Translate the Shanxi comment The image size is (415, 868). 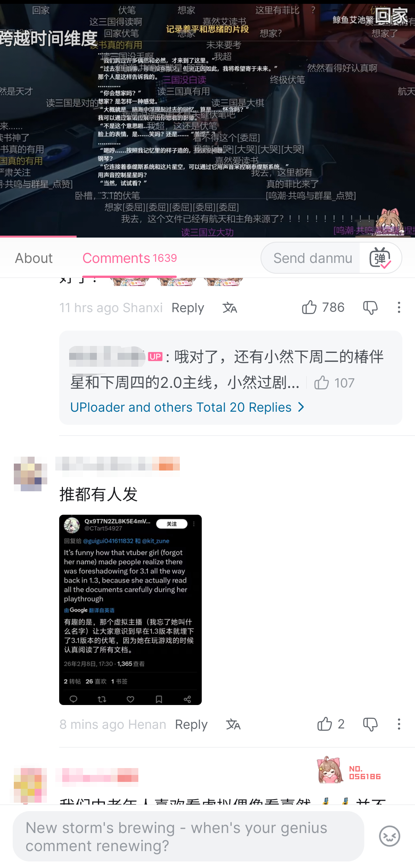click(x=230, y=308)
